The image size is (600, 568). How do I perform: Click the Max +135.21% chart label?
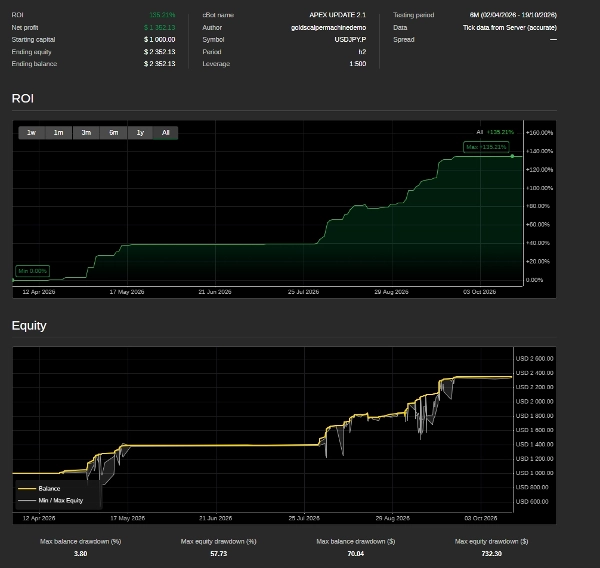pos(486,147)
